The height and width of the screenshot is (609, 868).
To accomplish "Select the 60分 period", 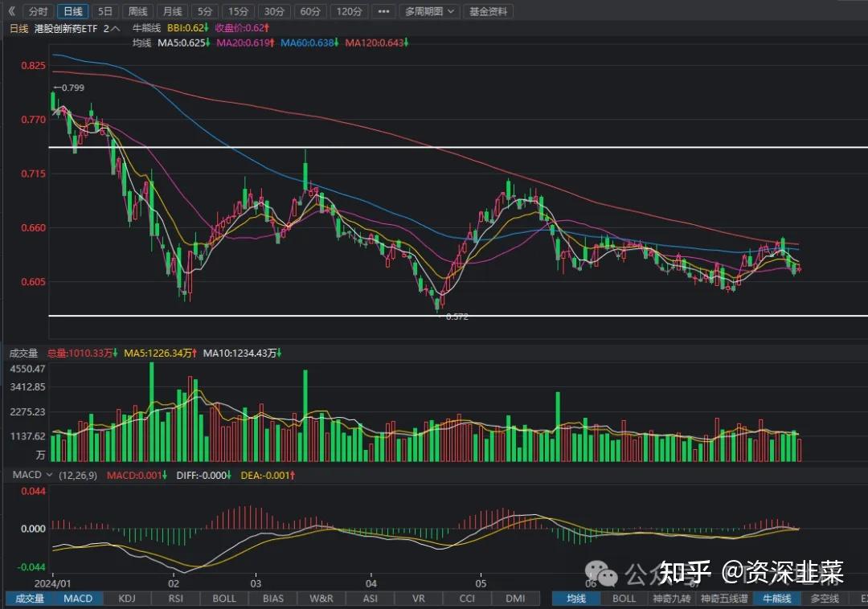I will tap(309, 11).
